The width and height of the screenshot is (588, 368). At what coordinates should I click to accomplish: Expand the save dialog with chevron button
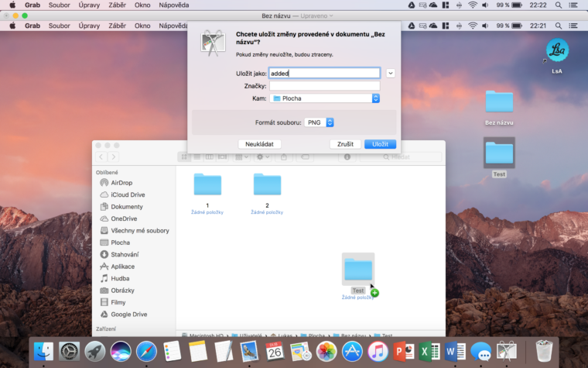[391, 74]
